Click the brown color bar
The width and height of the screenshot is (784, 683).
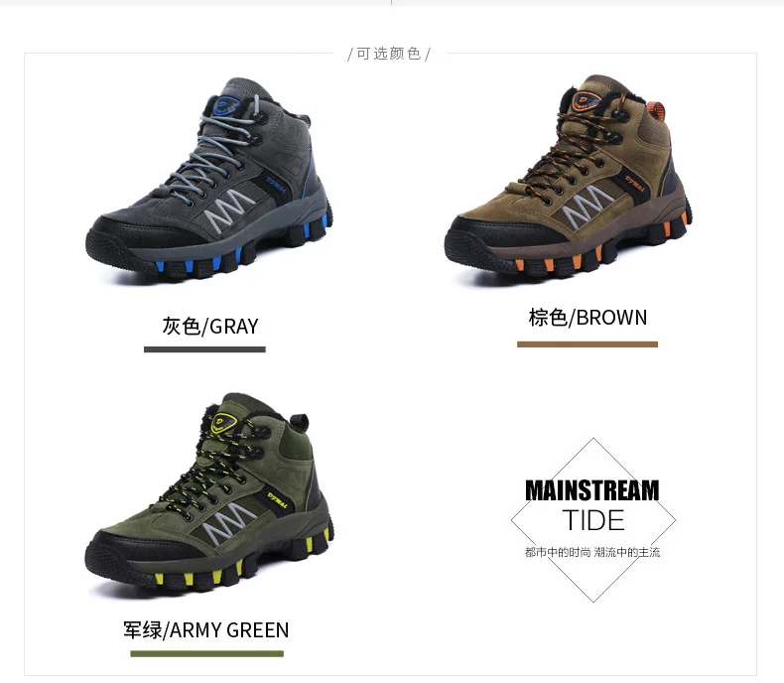(588, 344)
